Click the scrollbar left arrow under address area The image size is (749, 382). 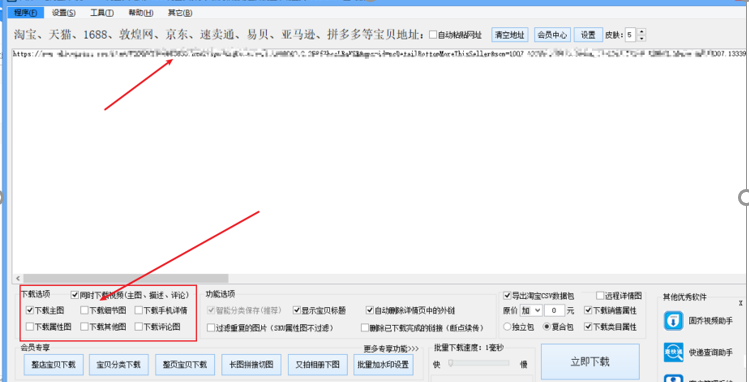pos(18,278)
